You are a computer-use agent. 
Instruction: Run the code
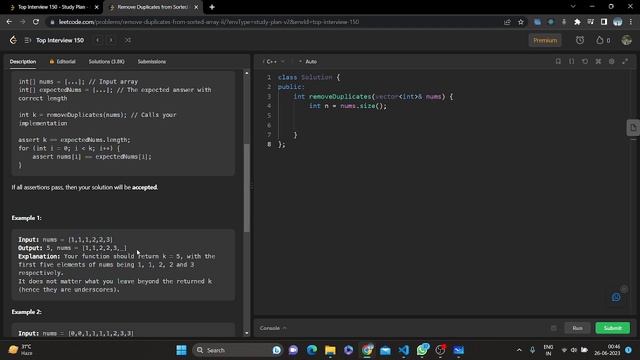(x=577, y=328)
